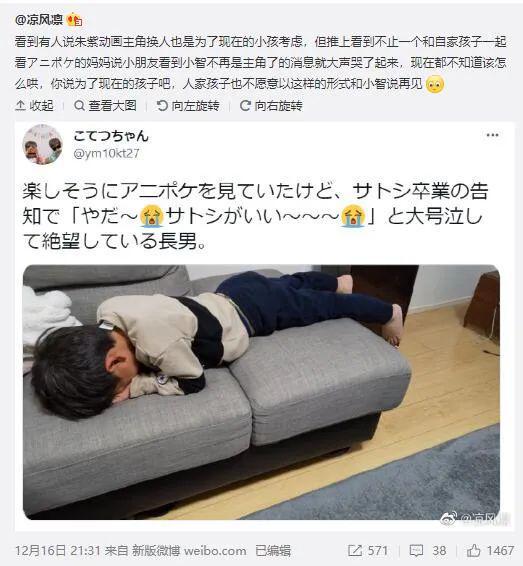Rotate image left with 向左旋转
The width and height of the screenshot is (523, 566).
[x=188, y=105]
